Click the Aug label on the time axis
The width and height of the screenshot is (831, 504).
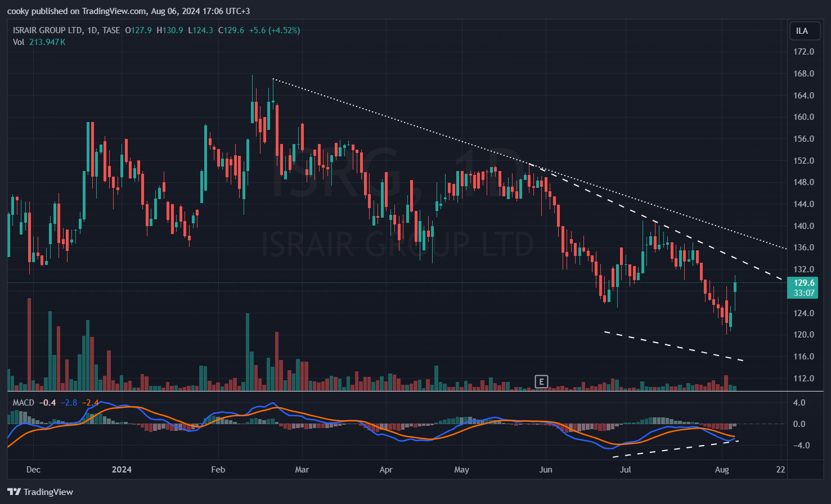722,470
